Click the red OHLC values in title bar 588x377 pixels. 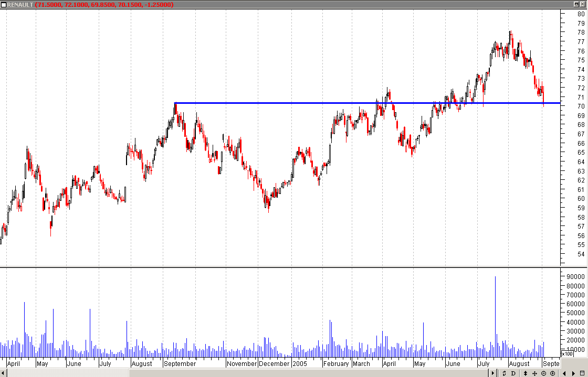pos(104,5)
